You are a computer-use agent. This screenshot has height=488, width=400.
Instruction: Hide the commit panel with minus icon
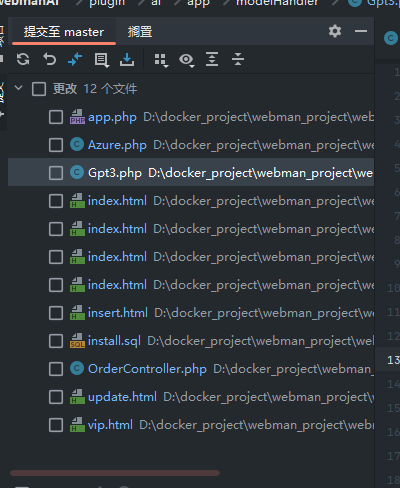361,31
